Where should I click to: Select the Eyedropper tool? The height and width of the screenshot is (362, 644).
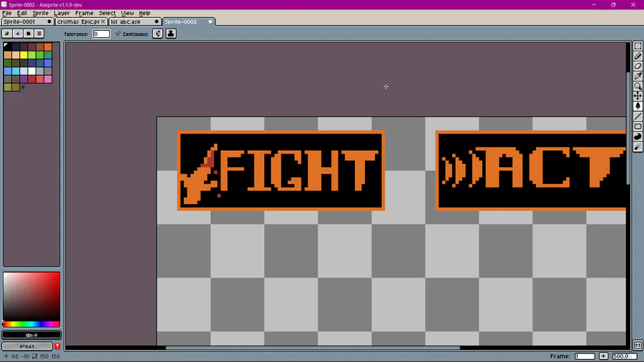click(638, 76)
